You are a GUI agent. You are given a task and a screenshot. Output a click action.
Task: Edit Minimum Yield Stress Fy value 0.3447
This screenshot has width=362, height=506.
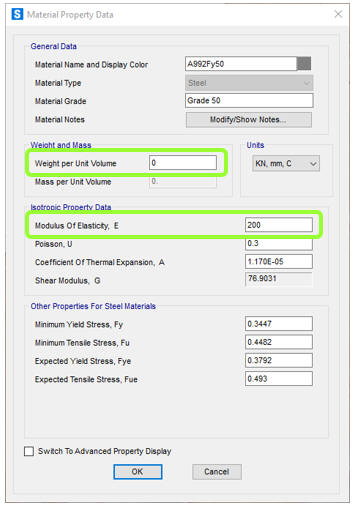point(279,324)
